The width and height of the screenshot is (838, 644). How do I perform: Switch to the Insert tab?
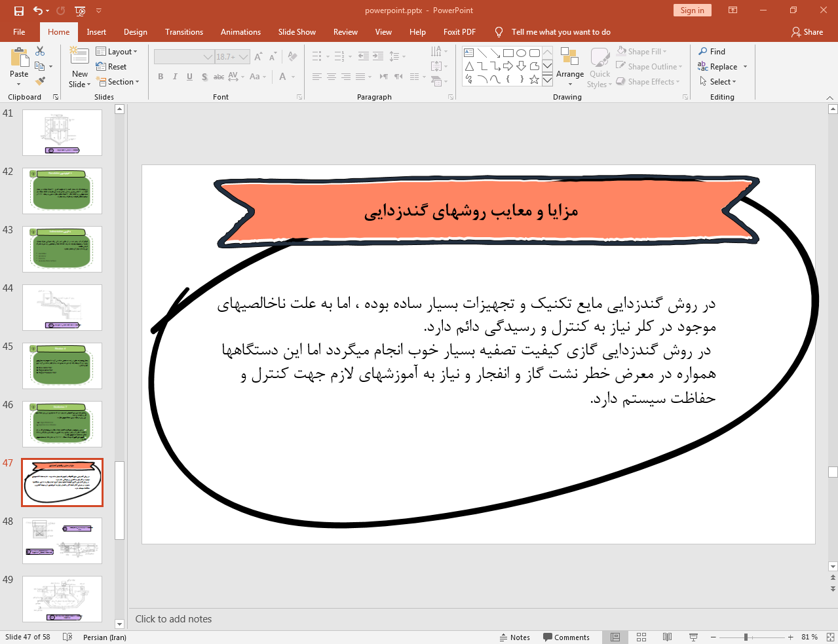tap(96, 32)
